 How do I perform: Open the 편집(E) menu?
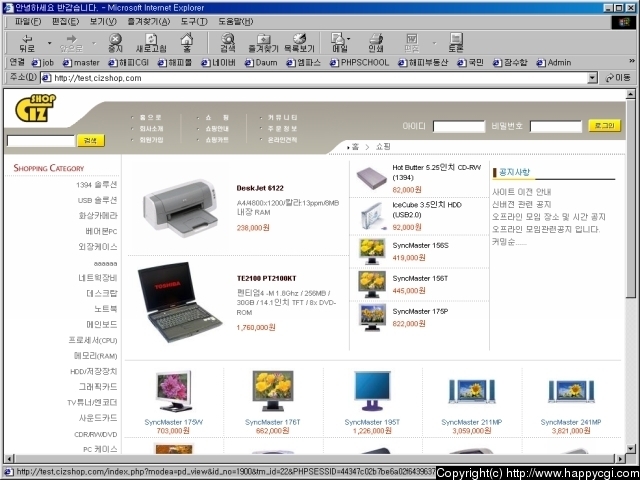point(65,21)
